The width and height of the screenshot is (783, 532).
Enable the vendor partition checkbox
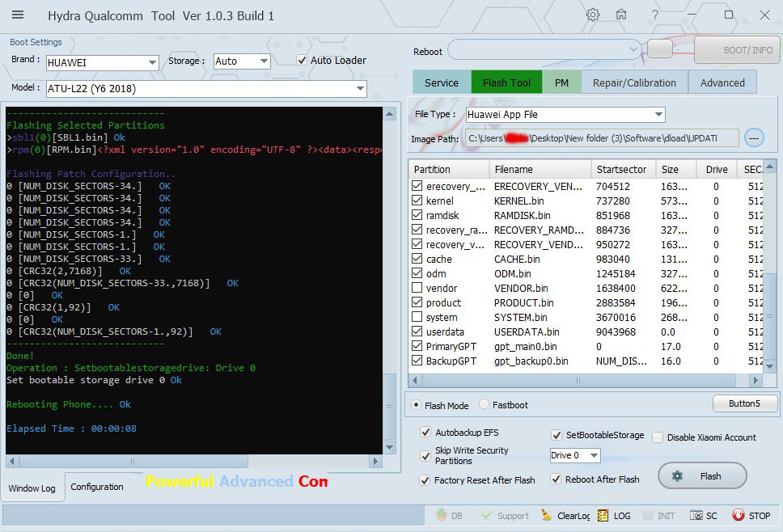(x=417, y=289)
